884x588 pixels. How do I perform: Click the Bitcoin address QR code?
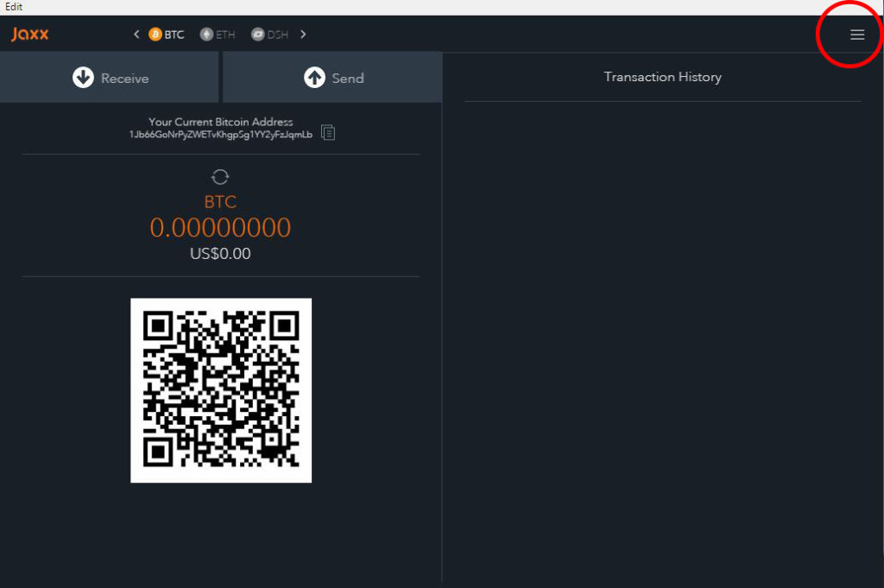[221, 390]
